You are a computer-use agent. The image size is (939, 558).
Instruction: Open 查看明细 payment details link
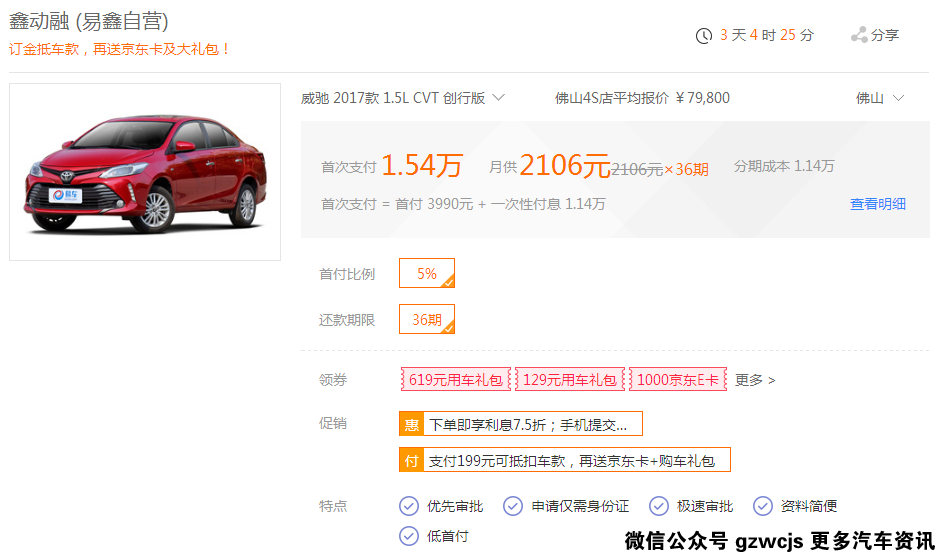[877, 204]
